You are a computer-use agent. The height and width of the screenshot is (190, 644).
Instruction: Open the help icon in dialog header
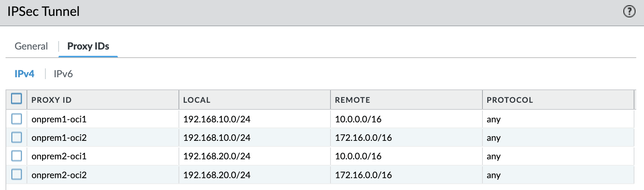(629, 12)
